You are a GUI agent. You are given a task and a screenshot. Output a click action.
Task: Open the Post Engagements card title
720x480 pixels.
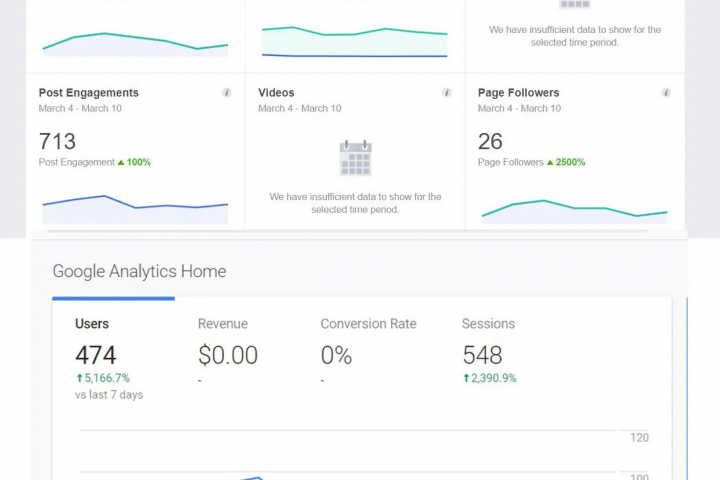(x=88, y=93)
